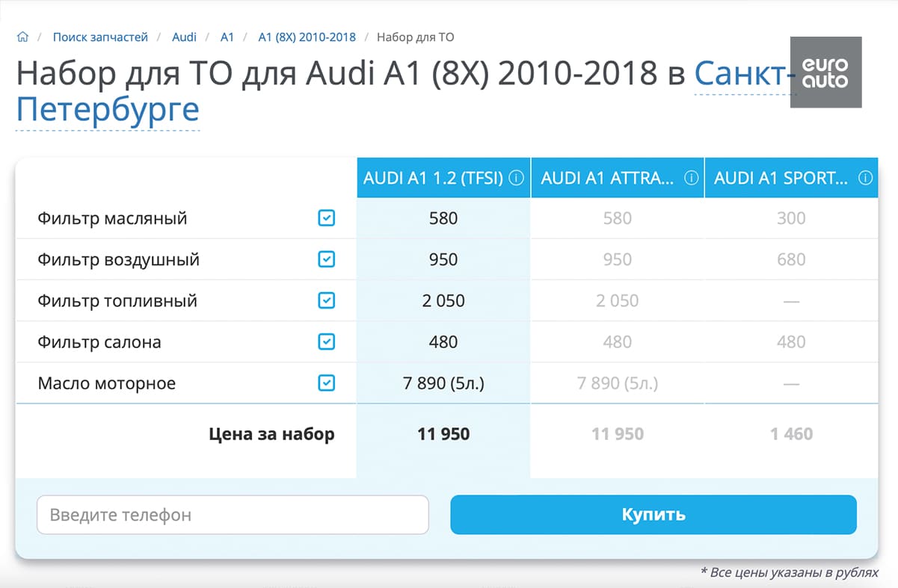Click the Купить button
Screen dimensions: 898x588
pyautogui.click(x=653, y=515)
